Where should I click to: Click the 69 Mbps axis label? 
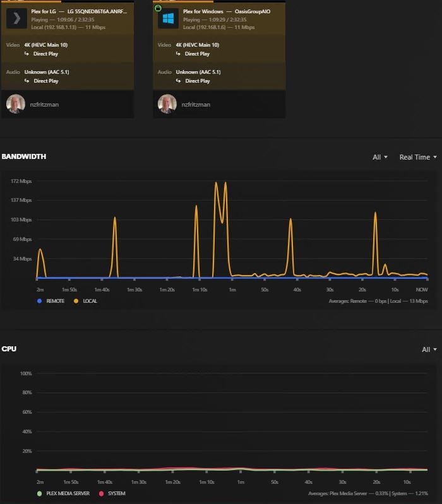click(x=22, y=240)
